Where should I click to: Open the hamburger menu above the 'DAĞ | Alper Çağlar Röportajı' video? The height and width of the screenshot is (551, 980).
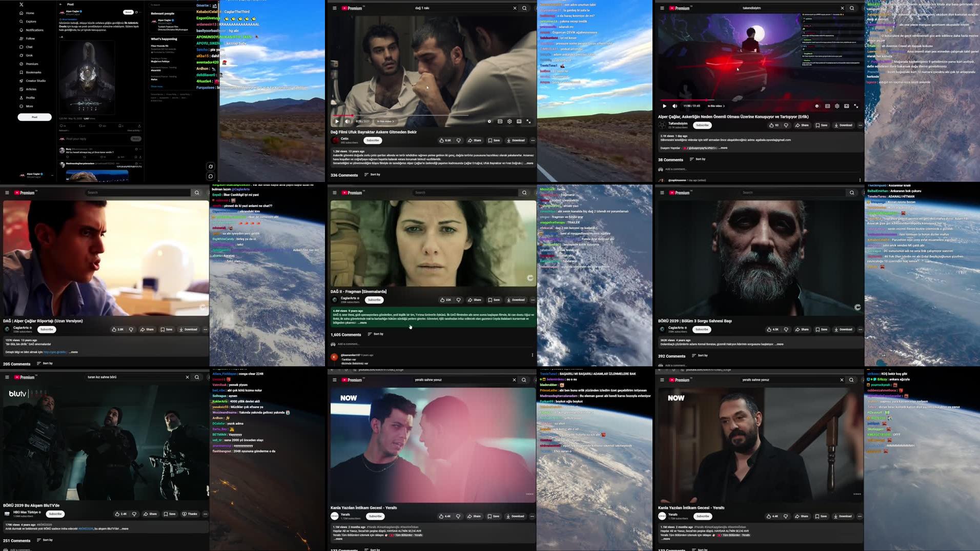(x=7, y=193)
